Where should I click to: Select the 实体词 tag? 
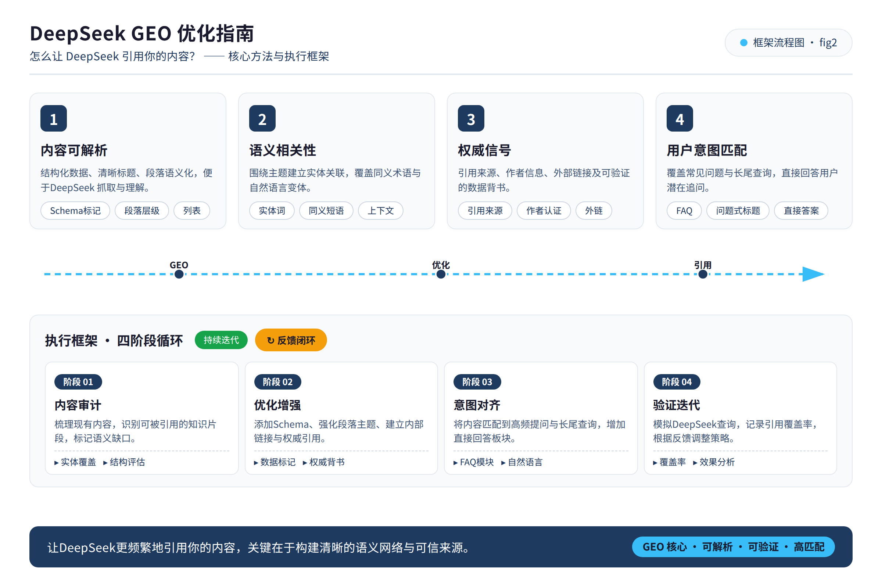coord(272,211)
